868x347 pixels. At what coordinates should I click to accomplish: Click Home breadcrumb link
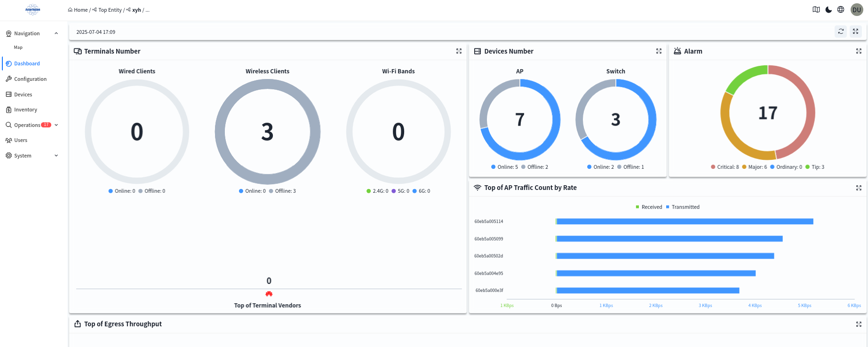[80, 10]
